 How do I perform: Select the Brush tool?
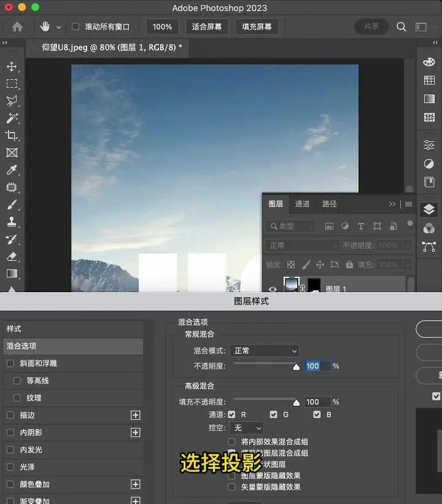(12, 204)
